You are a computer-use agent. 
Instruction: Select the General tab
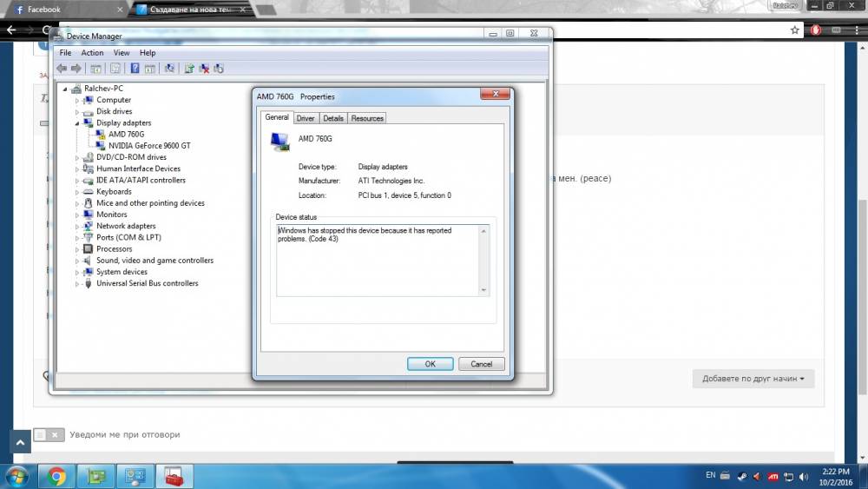tap(277, 117)
